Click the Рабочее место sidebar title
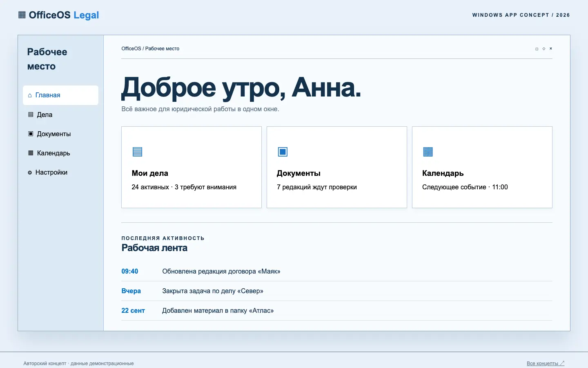This screenshot has height=368, width=588. [x=47, y=59]
